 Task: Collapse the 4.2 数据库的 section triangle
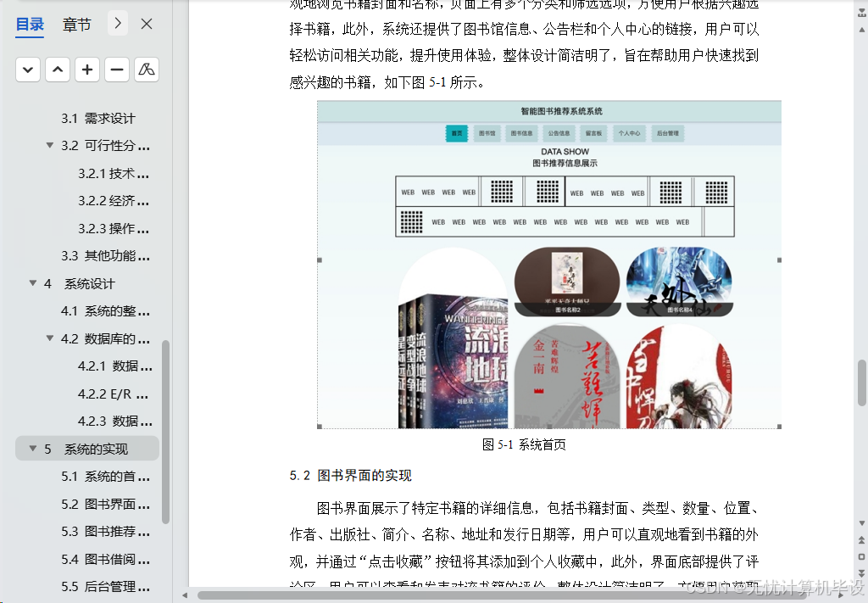50,338
